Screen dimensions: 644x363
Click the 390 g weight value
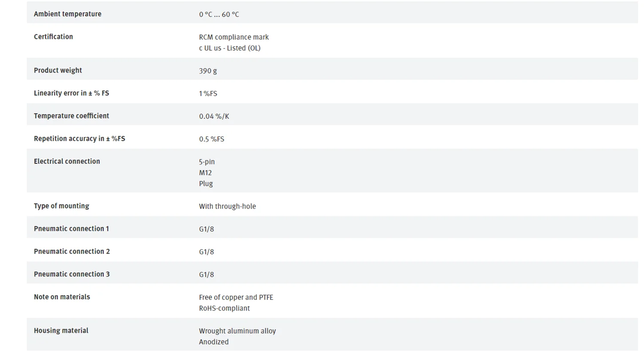(x=208, y=71)
